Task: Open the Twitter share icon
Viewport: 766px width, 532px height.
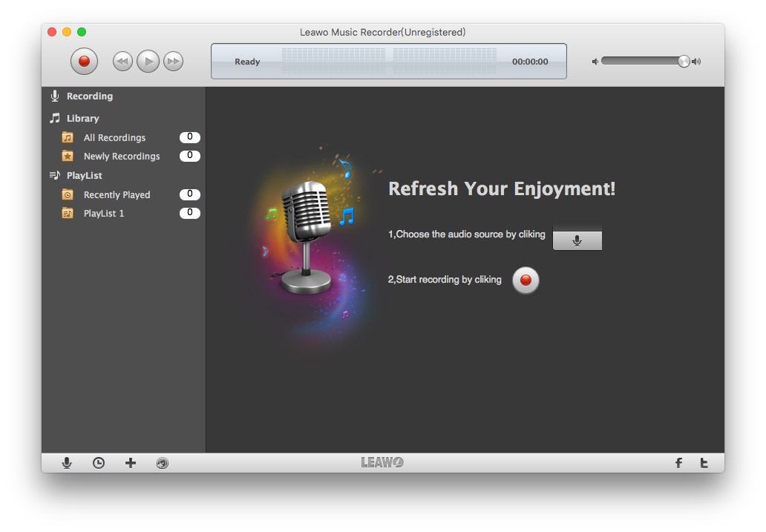Action: tap(704, 463)
